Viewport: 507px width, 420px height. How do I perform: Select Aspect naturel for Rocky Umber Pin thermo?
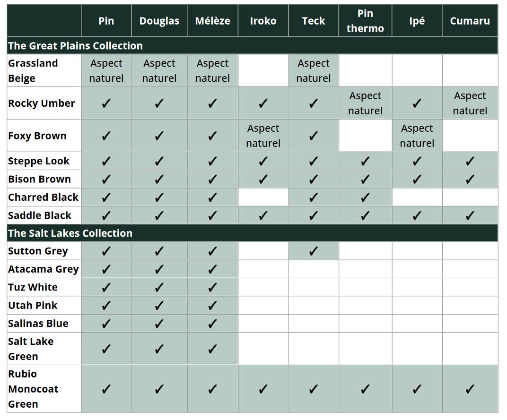pos(365,103)
